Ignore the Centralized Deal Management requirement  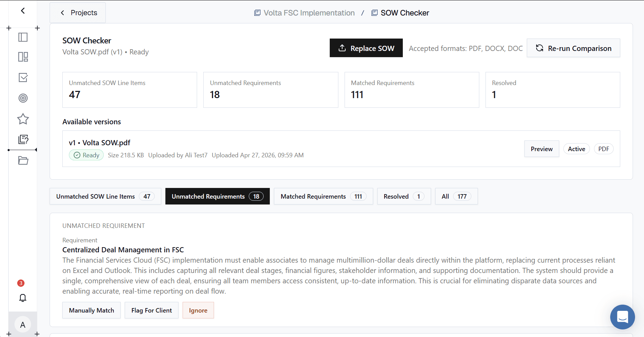pos(198,310)
